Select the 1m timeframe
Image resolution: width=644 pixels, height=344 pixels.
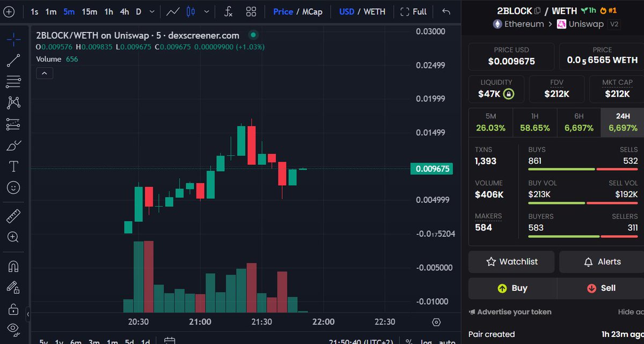[51, 11]
